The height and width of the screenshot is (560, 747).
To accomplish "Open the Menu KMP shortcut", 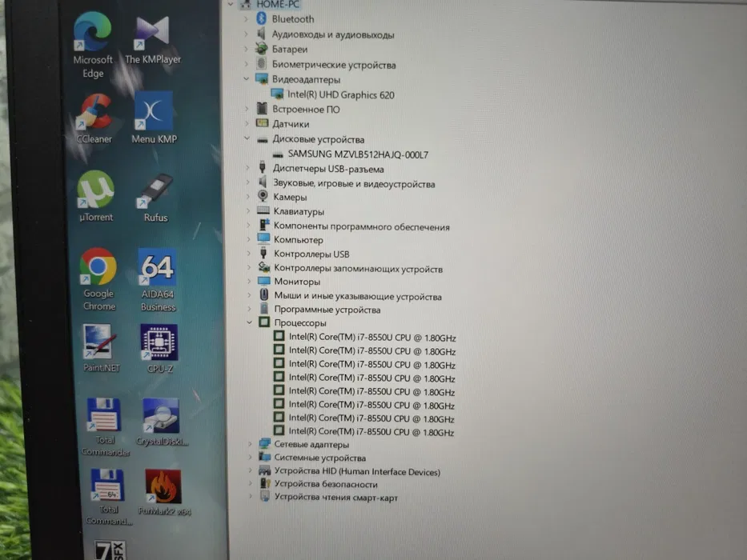I will coord(154,118).
